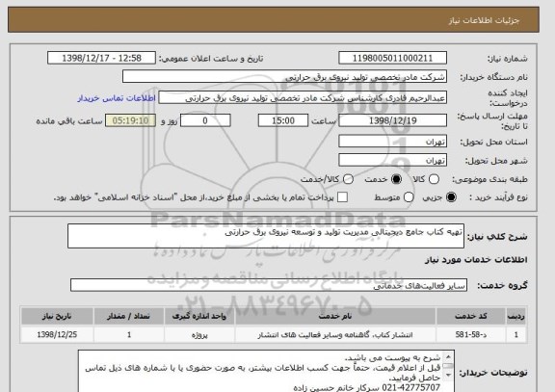
Task: Click the جزئیات اطلاعات نیاز header title
Action: [484, 20]
